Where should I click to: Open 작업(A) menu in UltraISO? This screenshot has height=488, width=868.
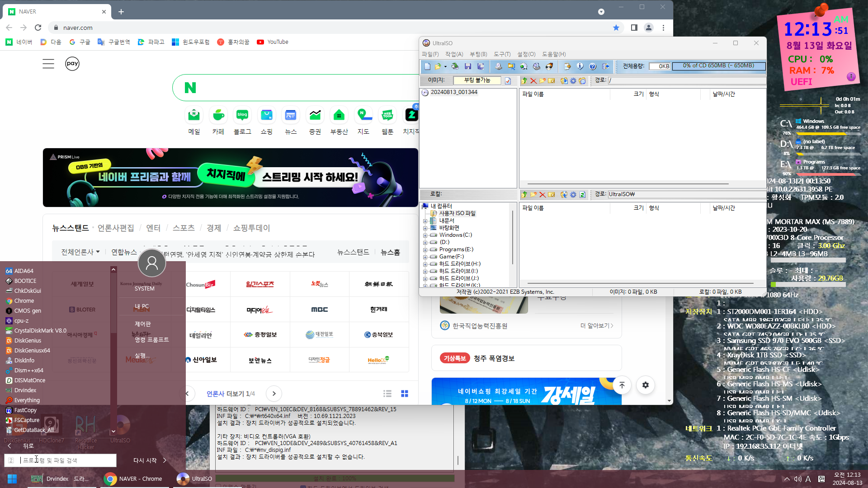(454, 54)
